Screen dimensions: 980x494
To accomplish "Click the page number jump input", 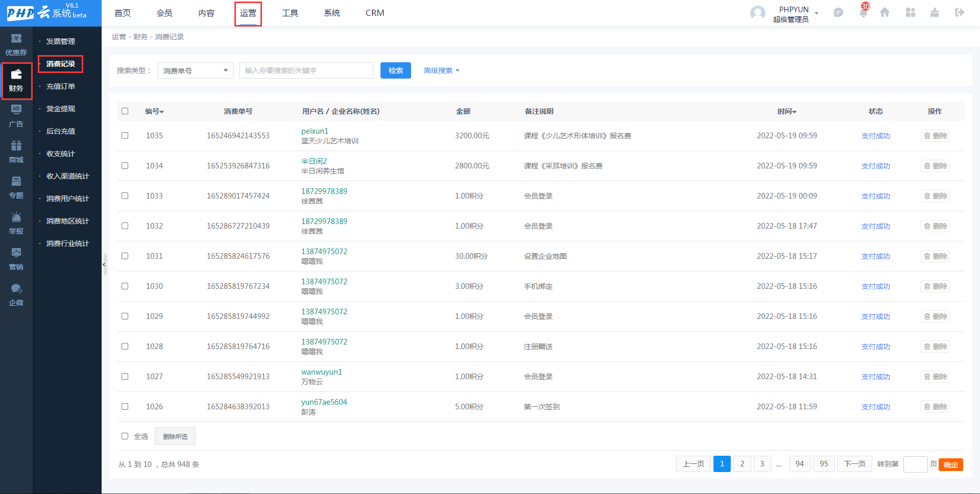I will point(915,464).
